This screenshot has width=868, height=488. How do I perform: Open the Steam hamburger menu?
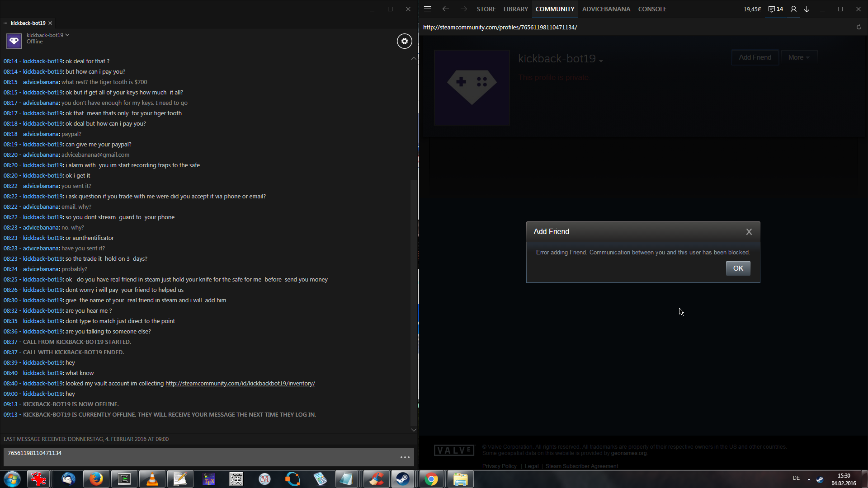tap(428, 9)
